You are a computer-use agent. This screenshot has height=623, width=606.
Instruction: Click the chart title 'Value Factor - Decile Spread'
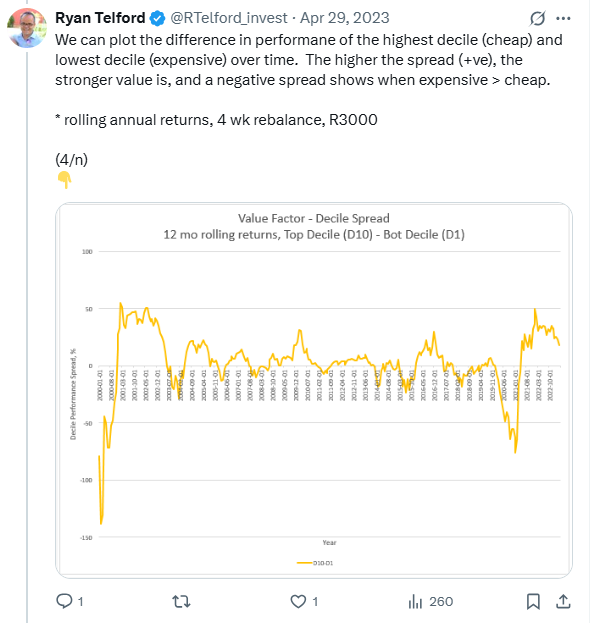[313, 217]
